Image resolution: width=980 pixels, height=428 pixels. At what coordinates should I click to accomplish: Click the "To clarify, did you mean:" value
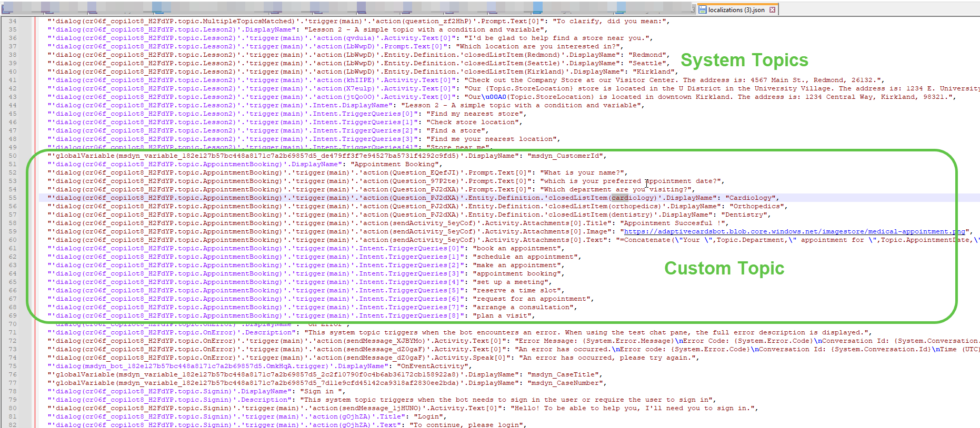[x=609, y=21]
